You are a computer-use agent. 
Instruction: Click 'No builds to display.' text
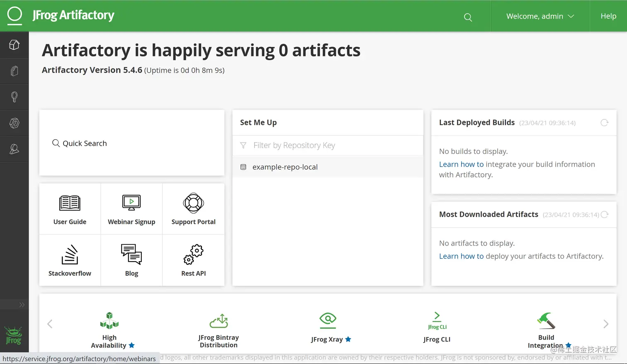pyautogui.click(x=474, y=151)
